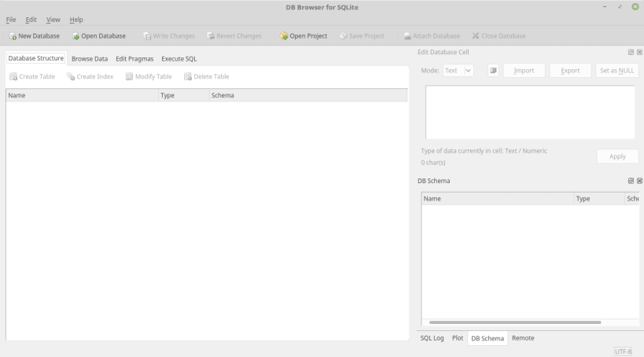
Task: Click the '0 char(s)' label
Action: tap(433, 163)
